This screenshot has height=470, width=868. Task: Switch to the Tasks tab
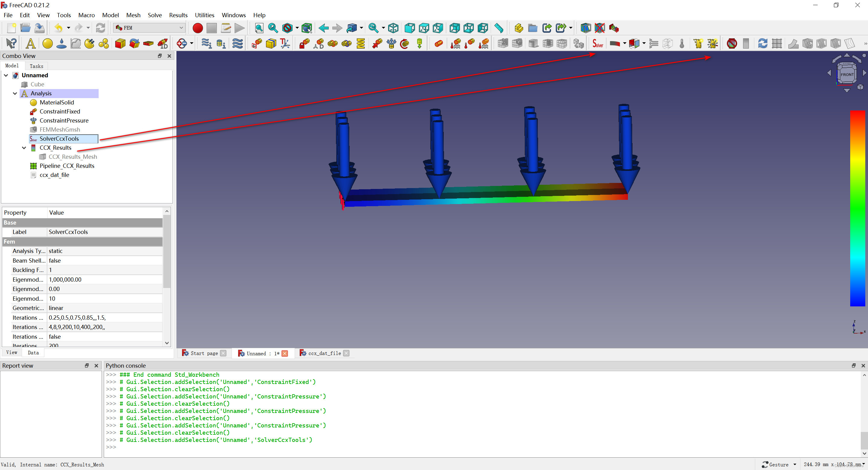(36, 66)
